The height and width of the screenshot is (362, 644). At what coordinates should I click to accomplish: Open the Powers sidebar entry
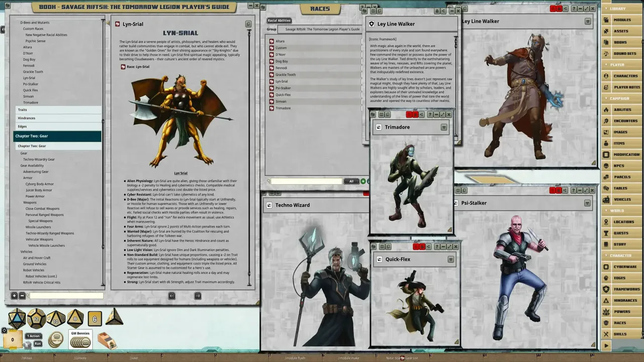(622, 312)
